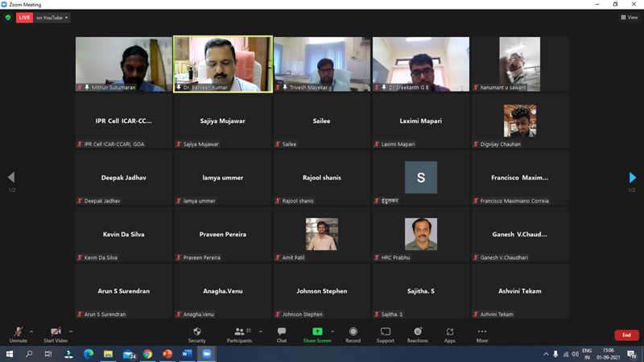Select Anagha.Venu participant tile

coord(223,291)
